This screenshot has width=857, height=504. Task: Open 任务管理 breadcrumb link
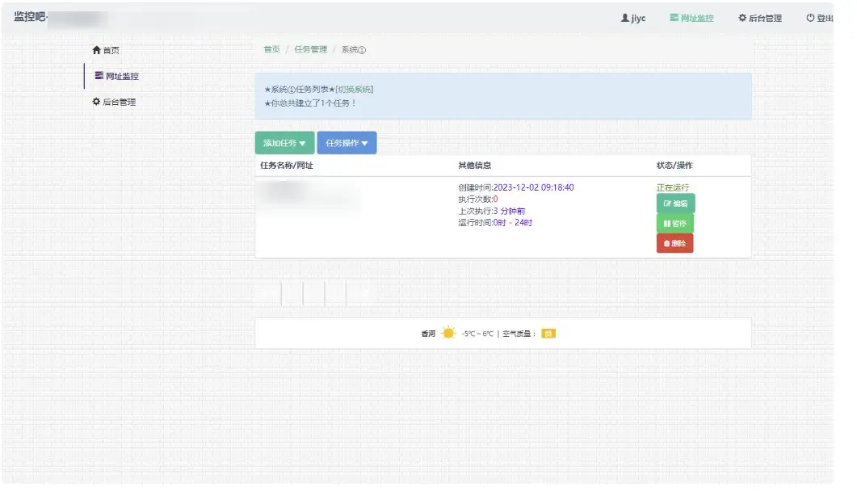point(310,49)
